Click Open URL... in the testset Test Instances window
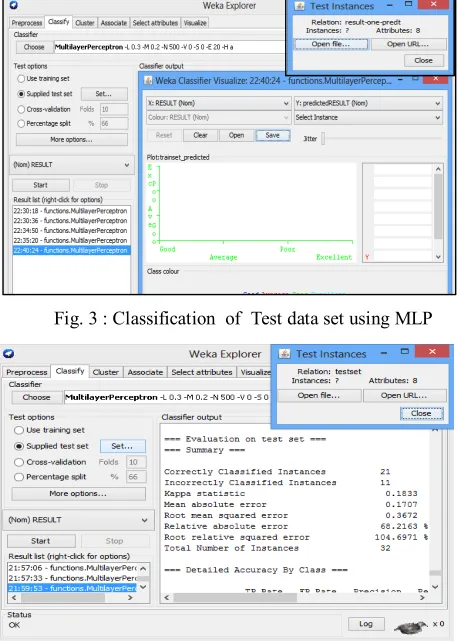This screenshot has height=642, width=458. [404, 396]
